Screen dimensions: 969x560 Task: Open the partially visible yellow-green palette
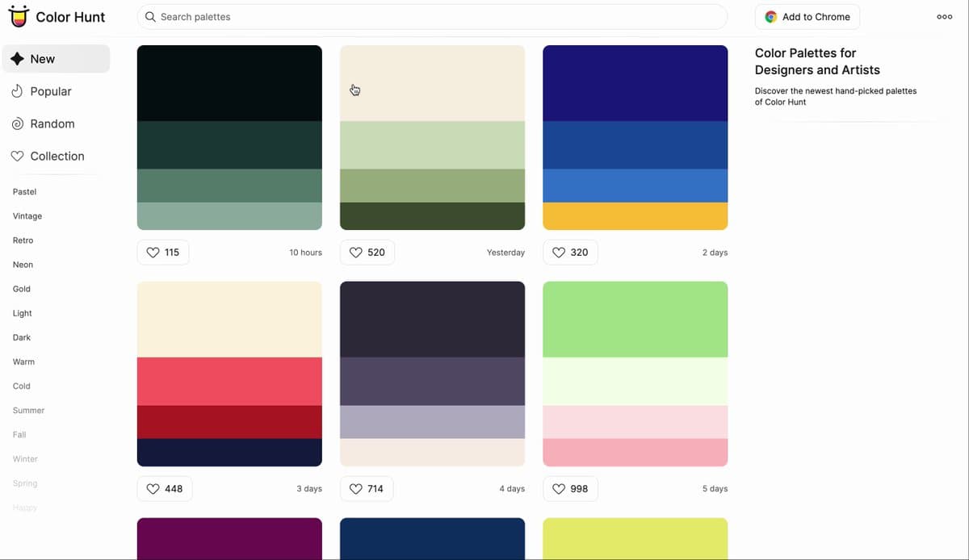tap(635, 539)
